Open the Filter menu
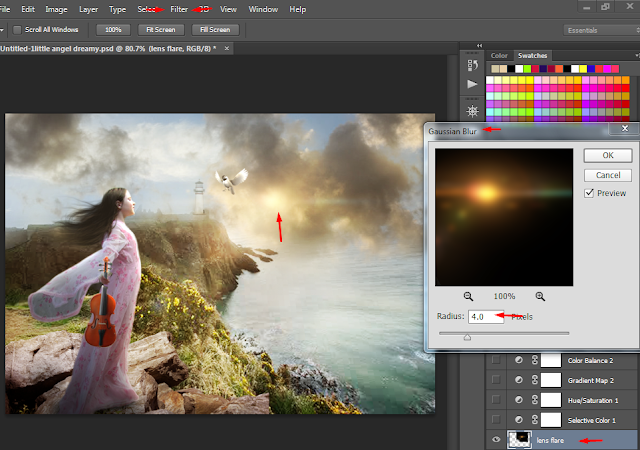 pos(179,9)
